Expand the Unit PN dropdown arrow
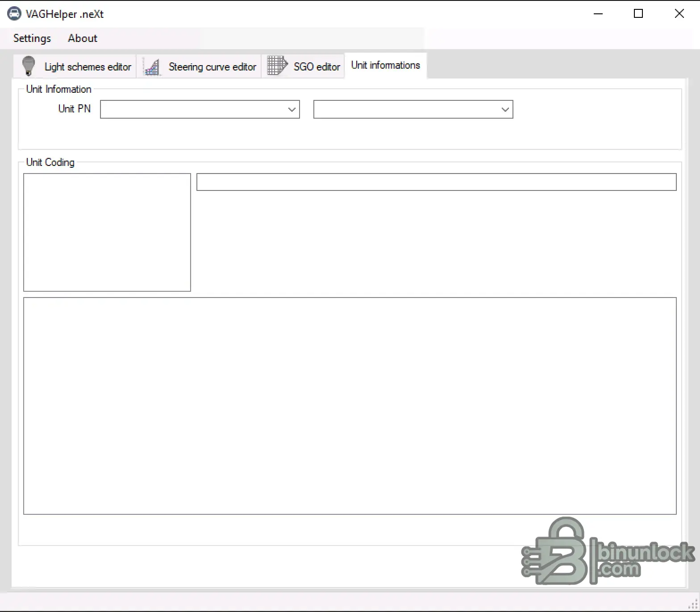The image size is (700, 612). tap(292, 109)
